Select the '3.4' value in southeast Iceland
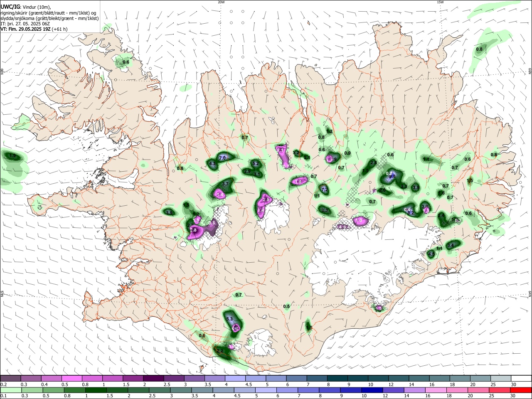 click(451, 246)
